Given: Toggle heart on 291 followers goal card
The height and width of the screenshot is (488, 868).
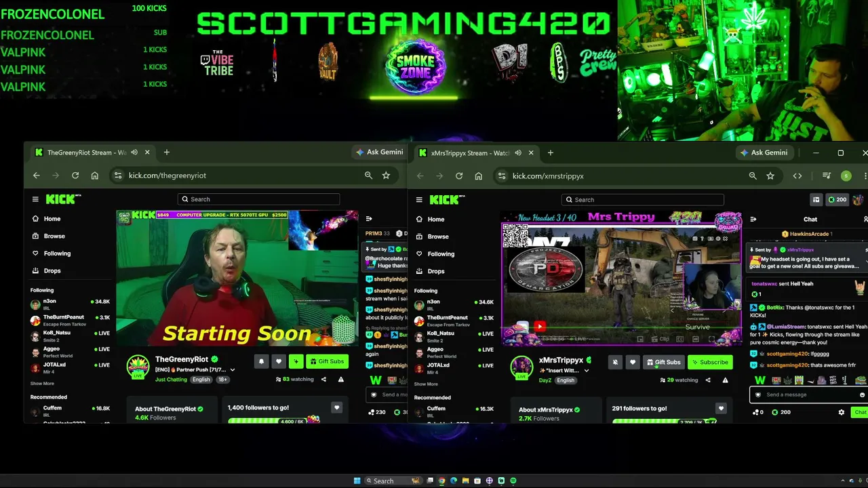Looking at the screenshot, I should click(x=720, y=408).
